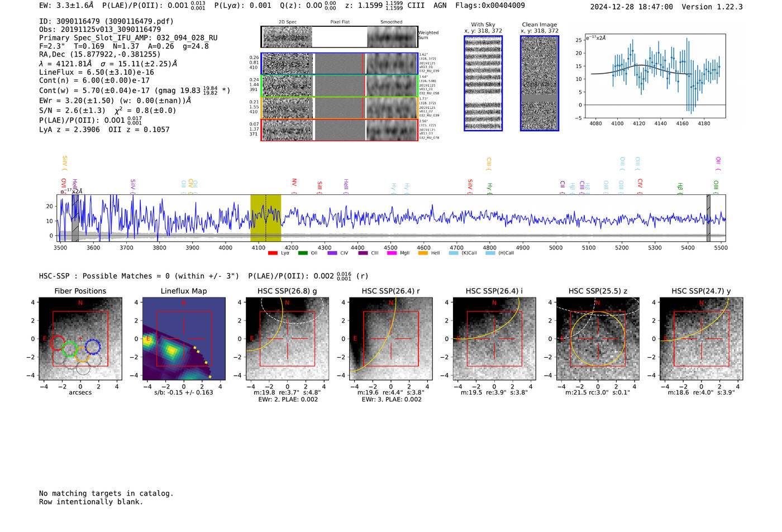Click the red NV line marker
782x532 pixels.
coord(294,186)
